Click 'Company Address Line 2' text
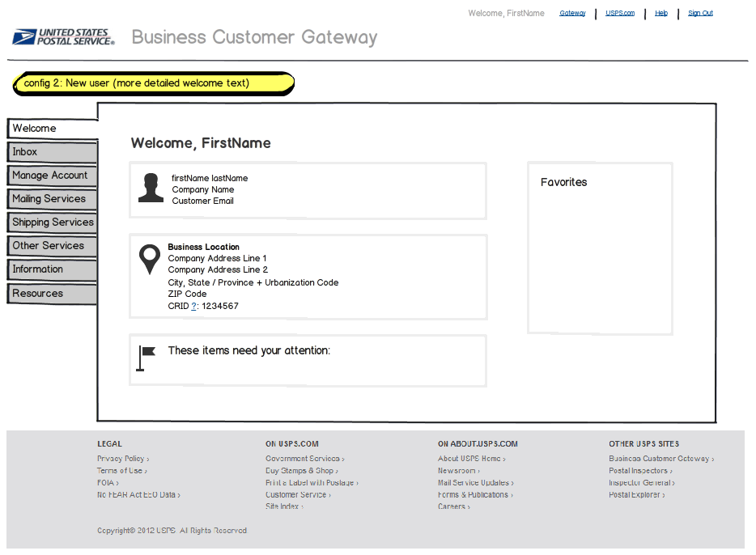This screenshot has width=756, height=555. tap(218, 269)
